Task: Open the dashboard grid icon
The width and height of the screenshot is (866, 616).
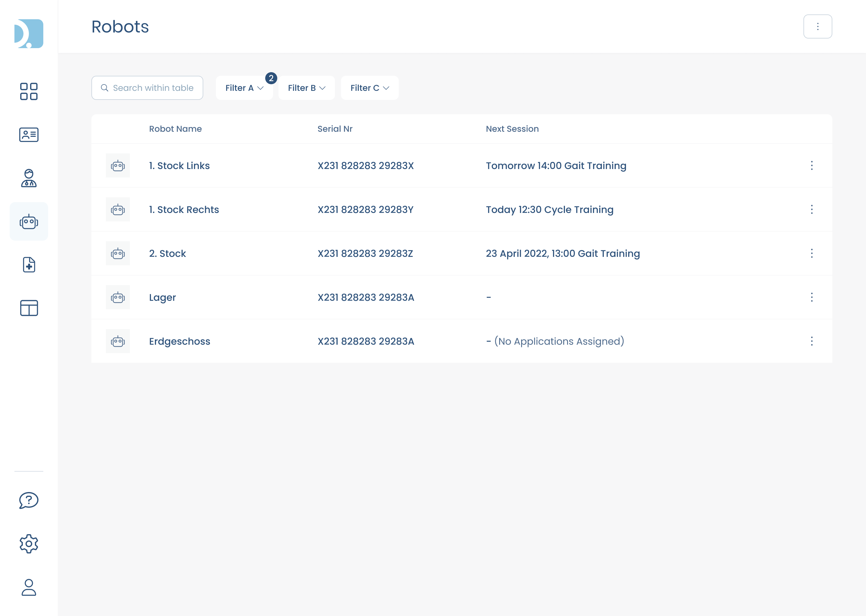Action: [x=29, y=91]
